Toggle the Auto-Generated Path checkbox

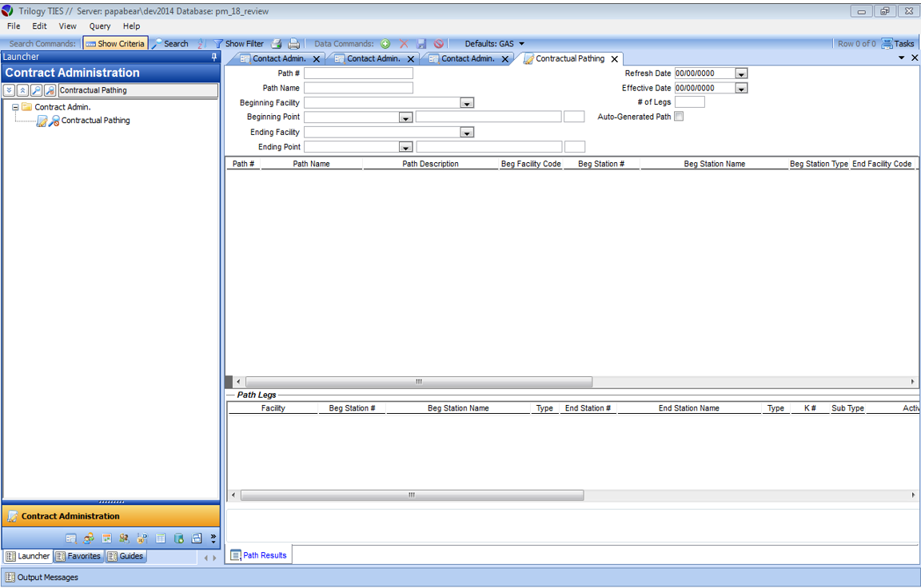[x=679, y=117]
